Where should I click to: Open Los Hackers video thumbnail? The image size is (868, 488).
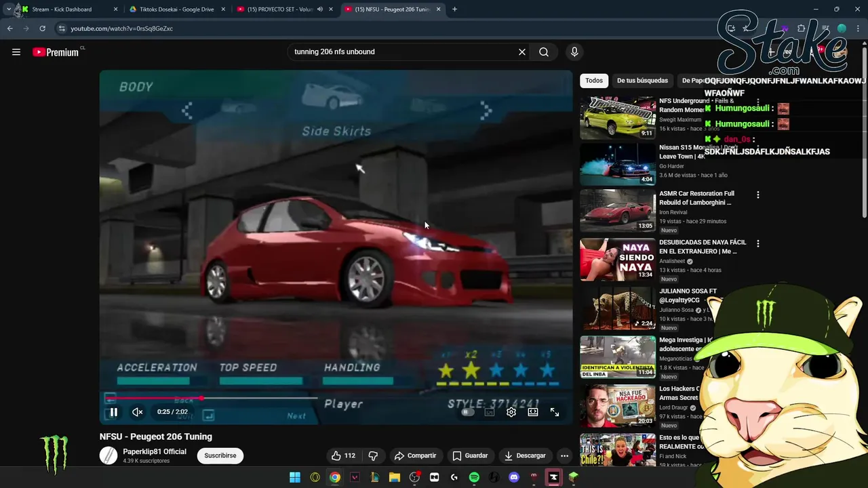click(618, 405)
